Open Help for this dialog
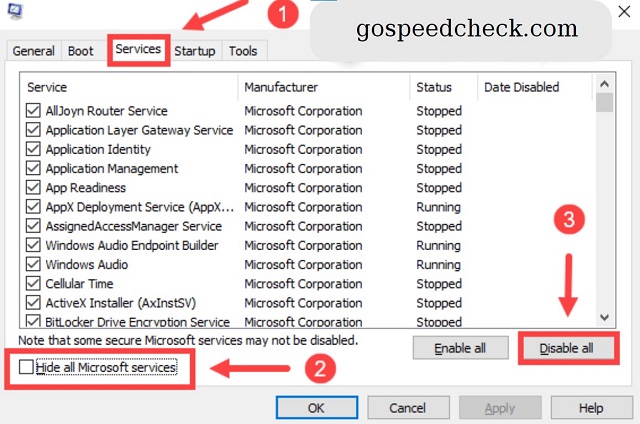The height and width of the screenshot is (424, 640). (x=591, y=408)
